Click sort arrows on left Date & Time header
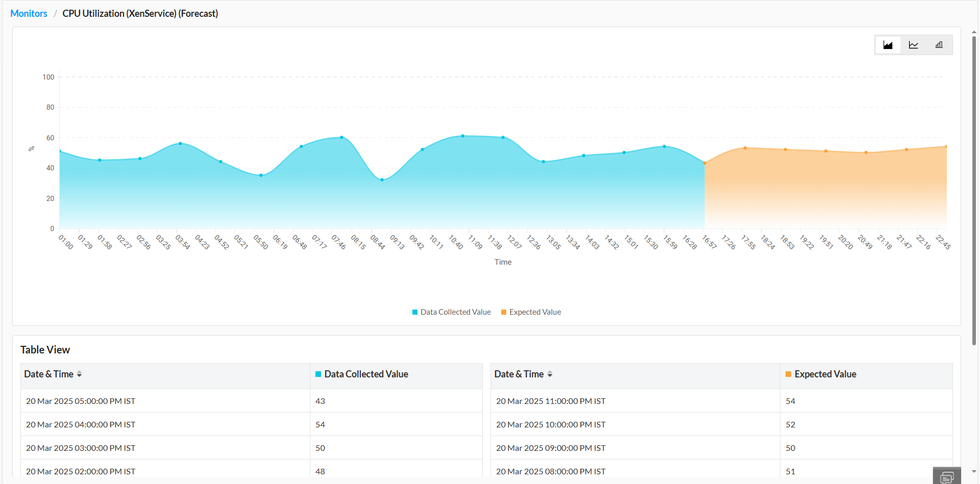980x484 pixels. [x=80, y=374]
